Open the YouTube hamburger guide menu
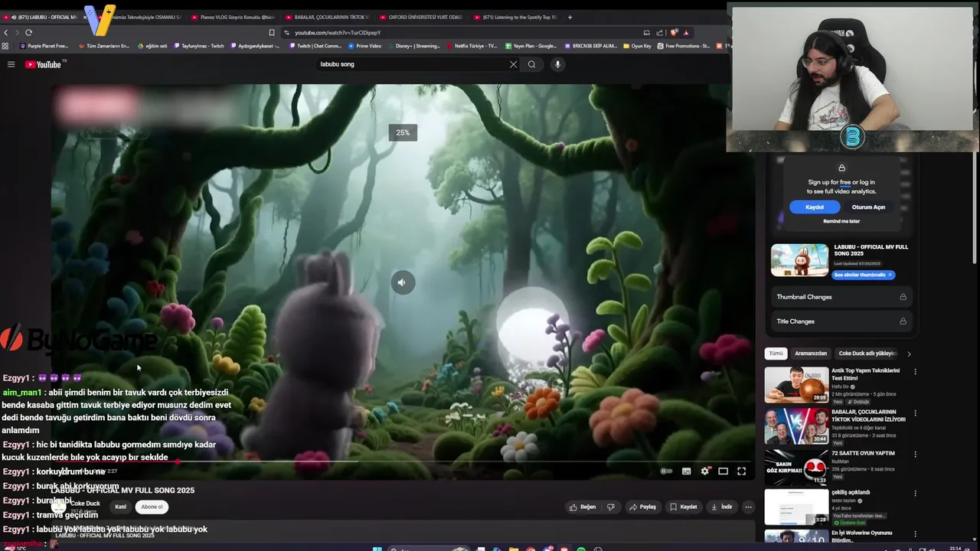The width and height of the screenshot is (980, 551). pos(11,64)
